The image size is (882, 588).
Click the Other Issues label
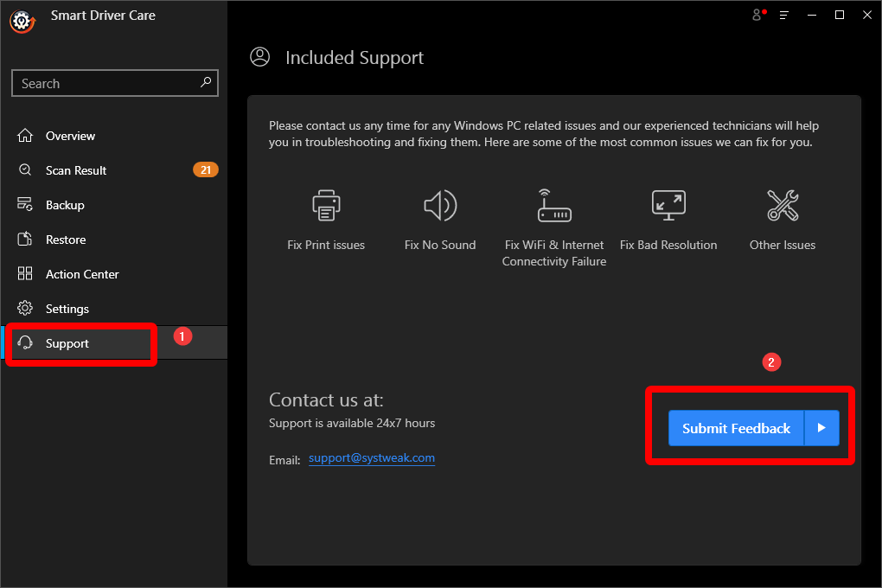[783, 246]
